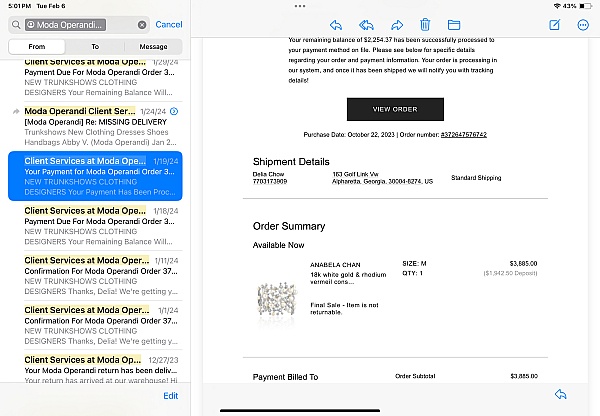This screenshot has height=416, width=600.
Task: Tap the Moda Operandi search token field
Action: (x=65, y=25)
